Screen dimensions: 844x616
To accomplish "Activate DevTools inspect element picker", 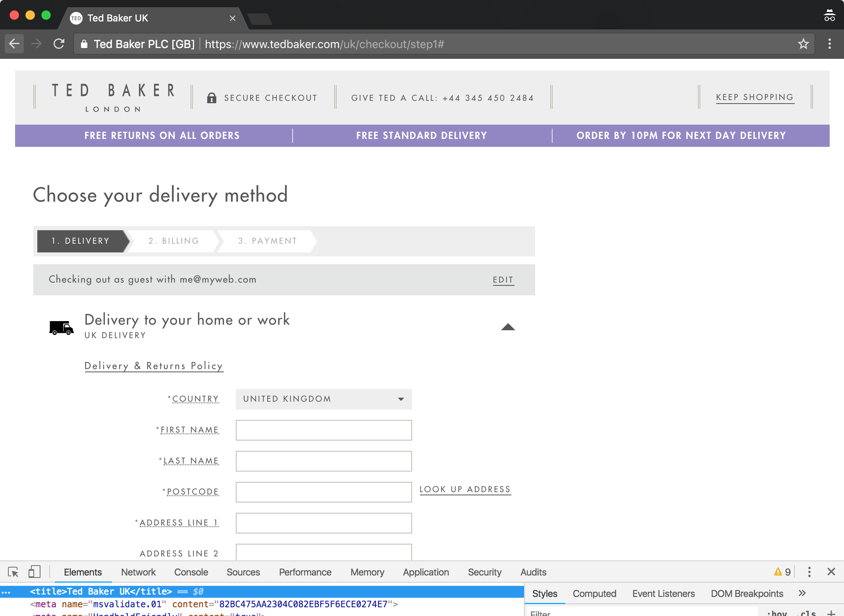I will 13,572.
